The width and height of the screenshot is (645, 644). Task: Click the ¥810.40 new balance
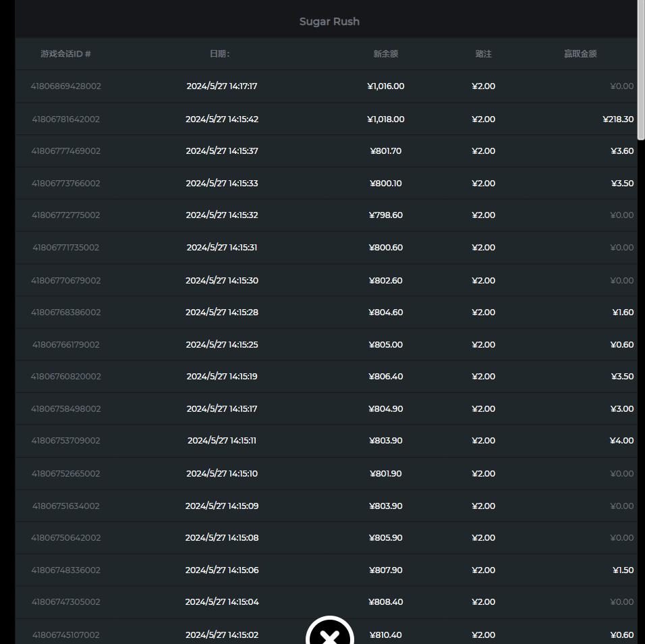pyautogui.click(x=386, y=635)
